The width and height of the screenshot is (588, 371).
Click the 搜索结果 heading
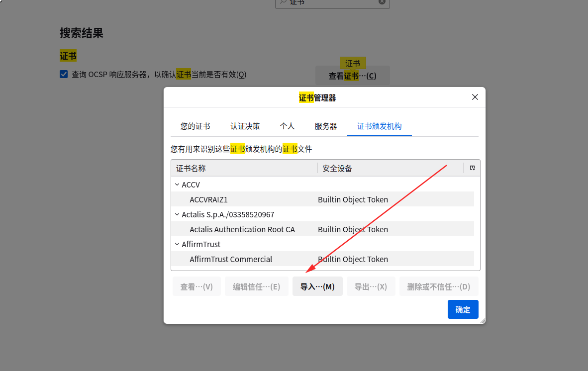click(x=82, y=33)
